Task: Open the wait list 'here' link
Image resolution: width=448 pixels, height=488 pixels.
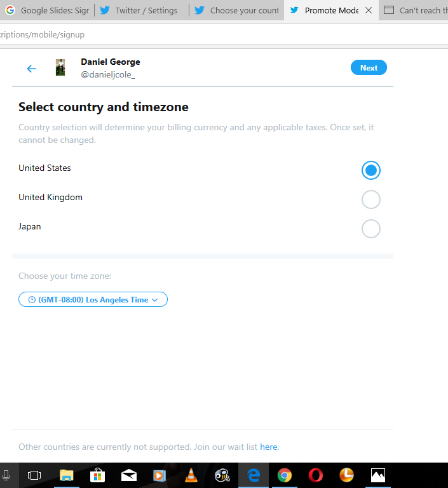Action: 268,447
